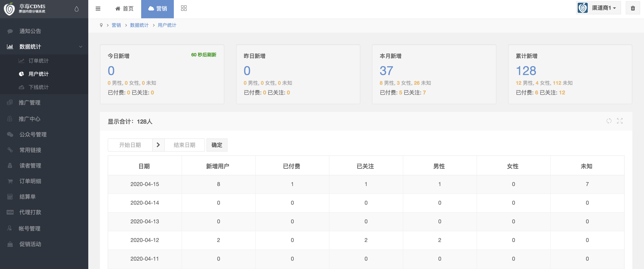Toggle sidebar with hamburger menu icon
This screenshot has height=269, width=644.
click(x=98, y=9)
